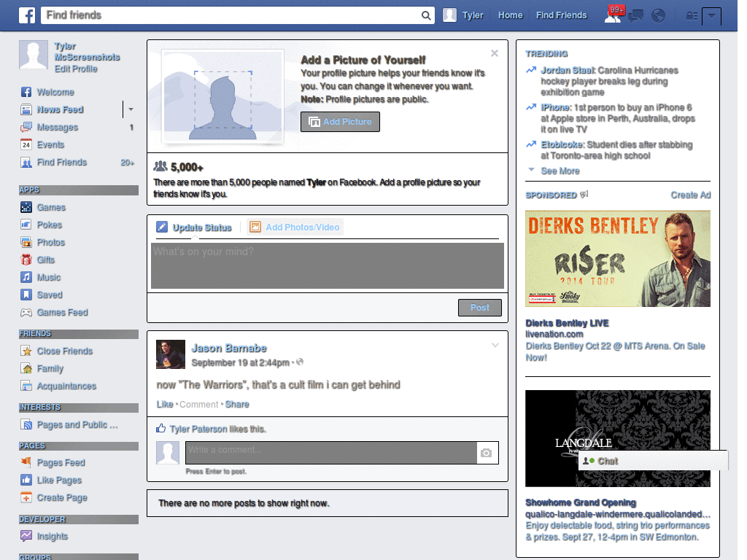Click the Add Picture button
747x560 pixels.
[x=340, y=122]
